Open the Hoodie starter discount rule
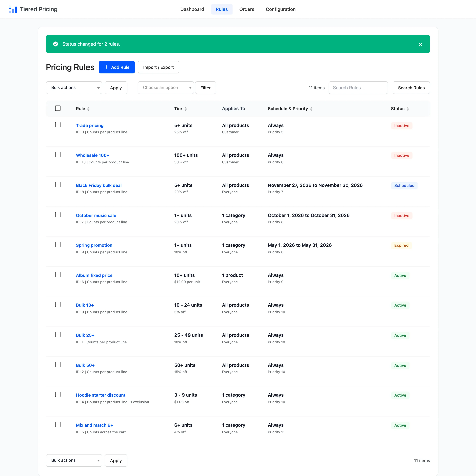Viewport: 476px width, 476px height. [x=100, y=395]
